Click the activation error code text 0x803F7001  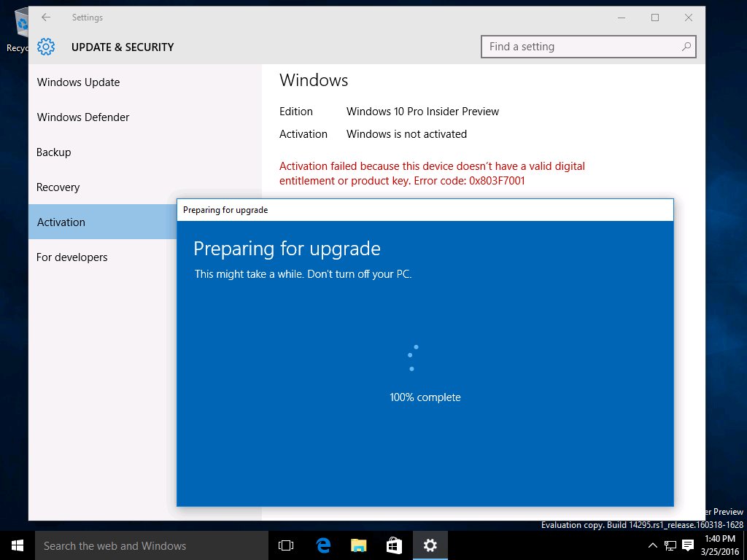497,181
